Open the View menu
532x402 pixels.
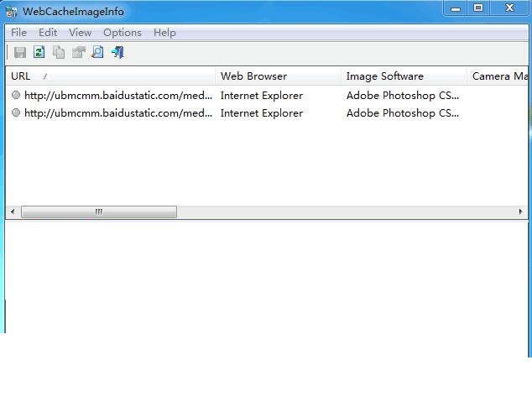tap(80, 32)
